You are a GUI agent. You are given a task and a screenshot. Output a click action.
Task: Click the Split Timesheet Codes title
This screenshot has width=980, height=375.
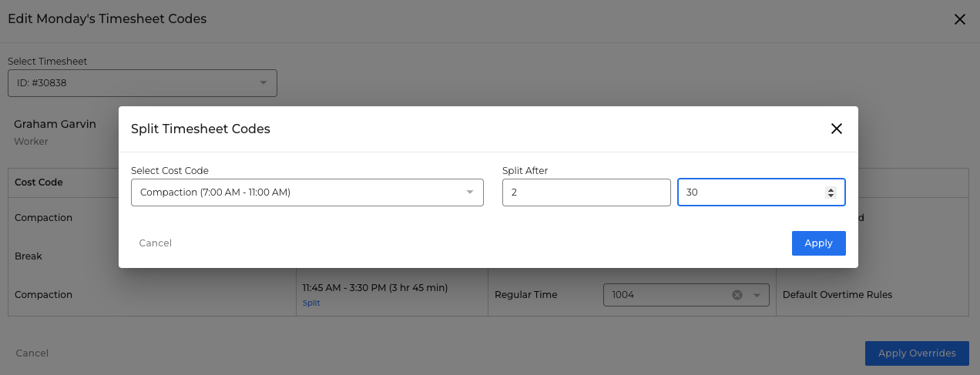click(200, 129)
